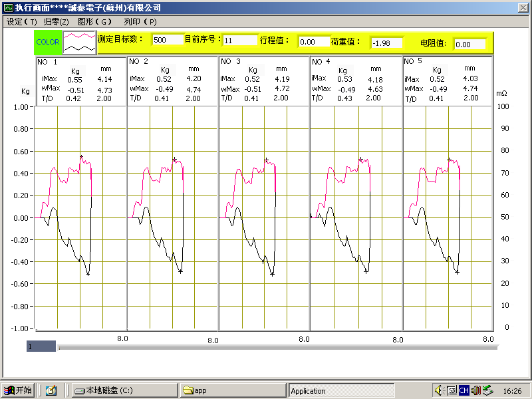Open the 列印(P) print menu

click(140, 21)
